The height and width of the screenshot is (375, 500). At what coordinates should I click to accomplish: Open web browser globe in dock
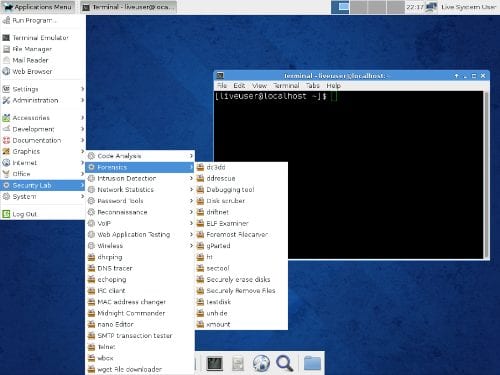(x=261, y=363)
